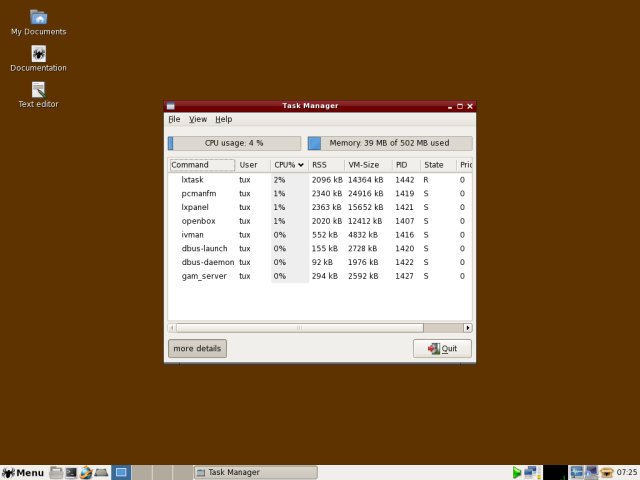Sort by the VM-Size column header
The width and height of the screenshot is (640, 480).
[x=369, y=165]
